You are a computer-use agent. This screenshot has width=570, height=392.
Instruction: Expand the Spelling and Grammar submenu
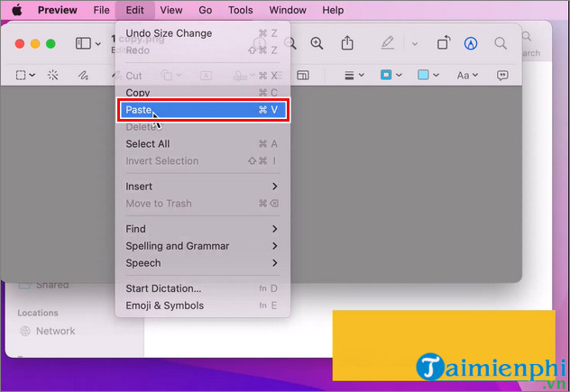click(202, 246)
